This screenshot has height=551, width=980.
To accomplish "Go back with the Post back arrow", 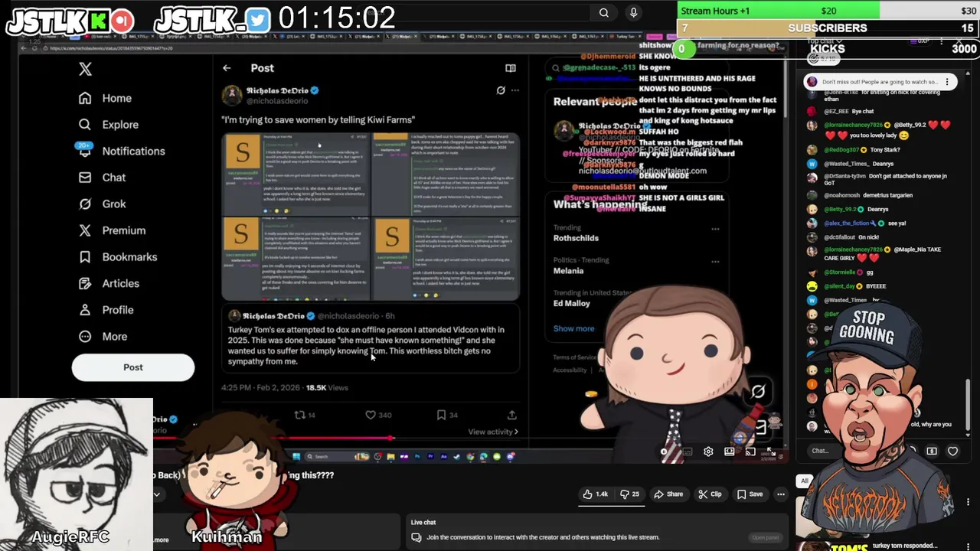I will click(227, 68).
